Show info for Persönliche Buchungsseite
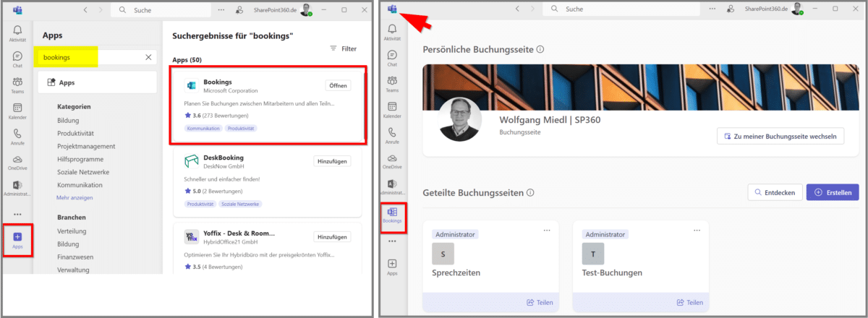The height and width of the screenshot is (318, 868). pyautogui.click(x=540, y=50)
